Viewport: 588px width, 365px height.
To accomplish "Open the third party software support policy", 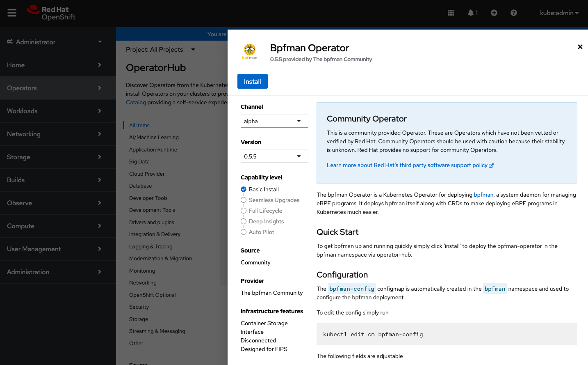I will (x=408, y=165).
